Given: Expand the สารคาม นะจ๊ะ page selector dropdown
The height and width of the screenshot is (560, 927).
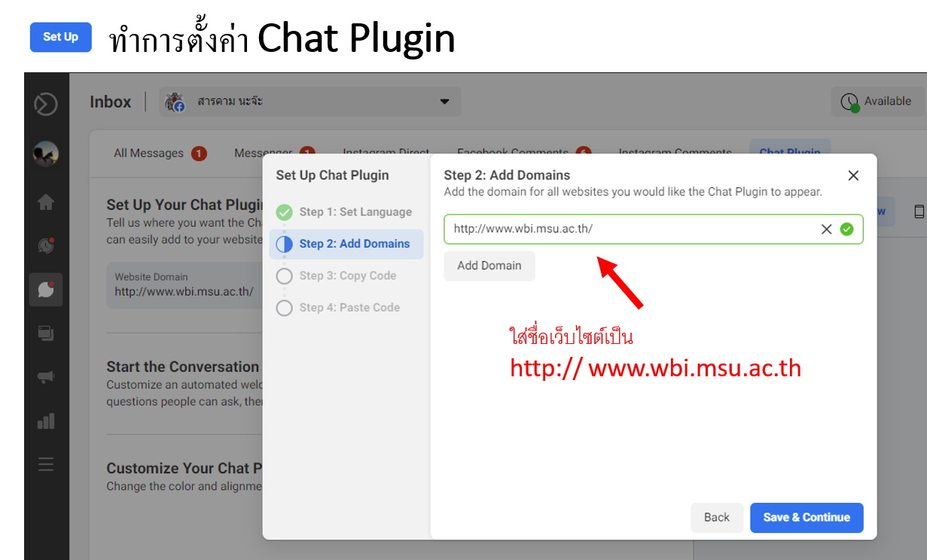Looking at the screenshot, I should (x=310, y=102).
